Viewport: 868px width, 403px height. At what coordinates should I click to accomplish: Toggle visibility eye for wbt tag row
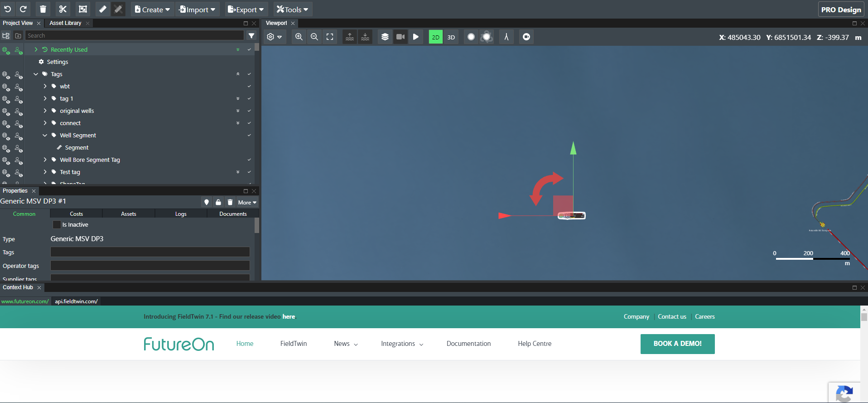click(x=6, y=87)
